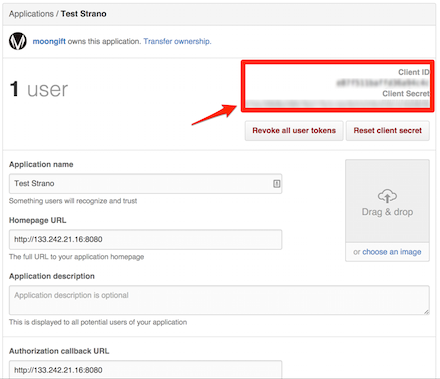The image size is (440, 379).
Task: Click the blurred Client ID value
Action: click(383, 83)
